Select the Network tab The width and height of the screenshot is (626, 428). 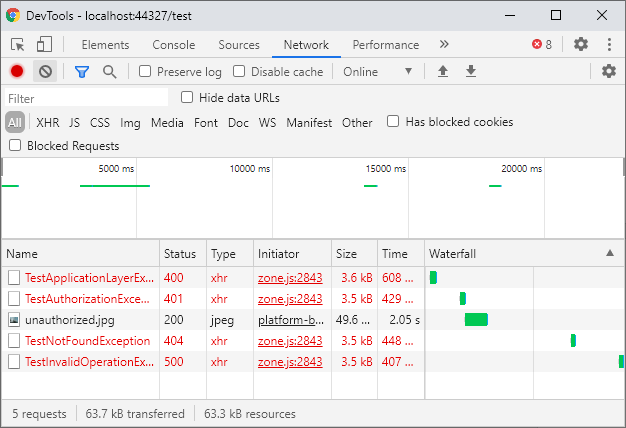pyautogui.click(x=306, y=45)
